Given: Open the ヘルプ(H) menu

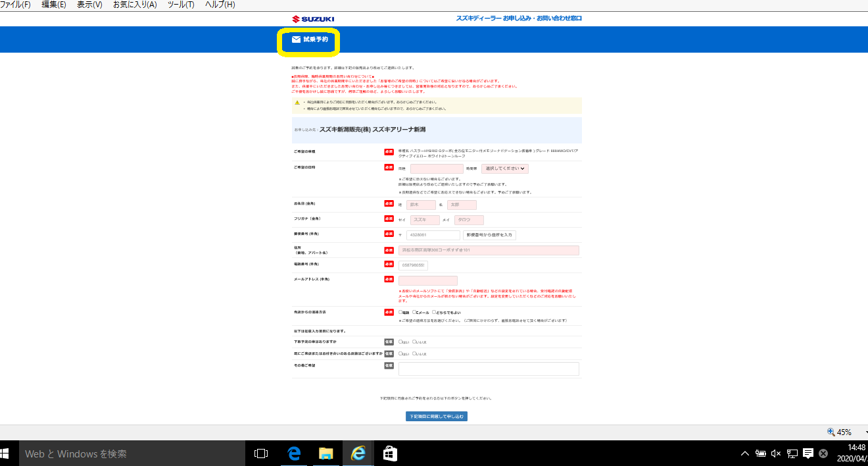Looking at the screenshot, I should 220,5.
